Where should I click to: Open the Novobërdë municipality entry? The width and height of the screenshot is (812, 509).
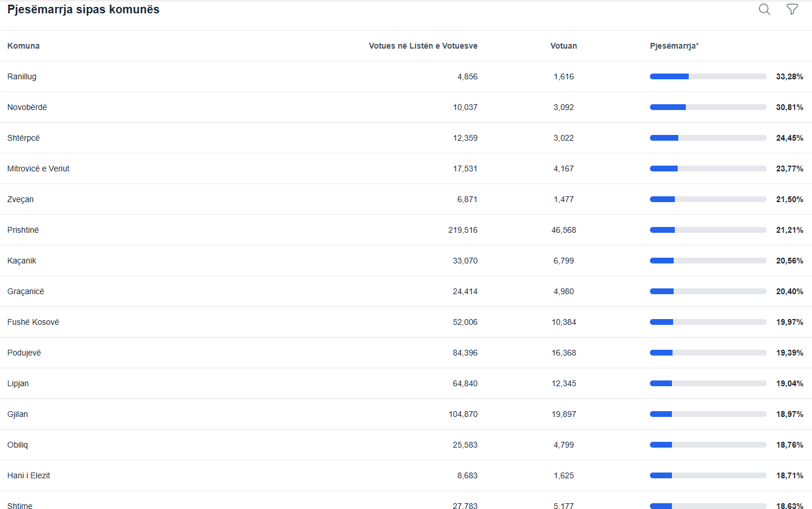tap(27, 107)
